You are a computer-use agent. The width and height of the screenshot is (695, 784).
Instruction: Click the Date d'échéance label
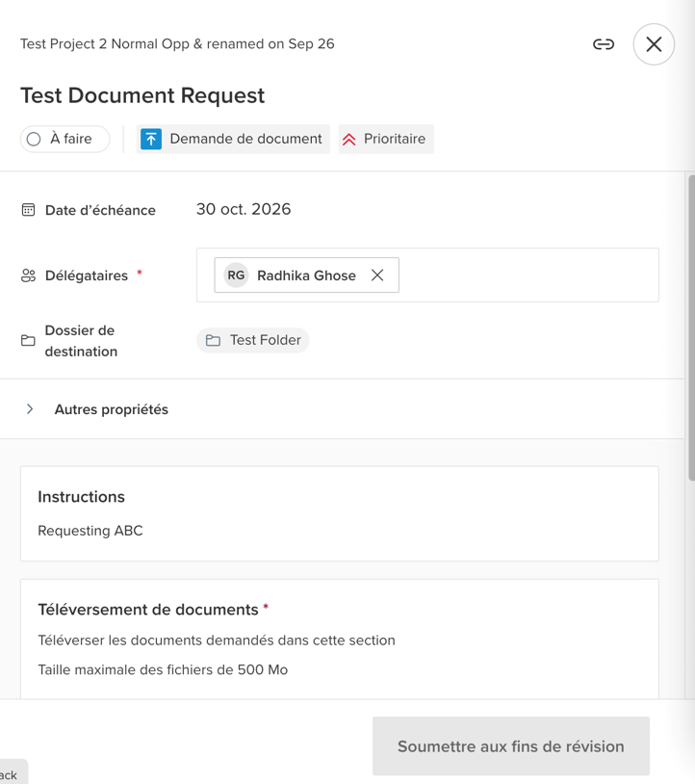pos(100,210)
